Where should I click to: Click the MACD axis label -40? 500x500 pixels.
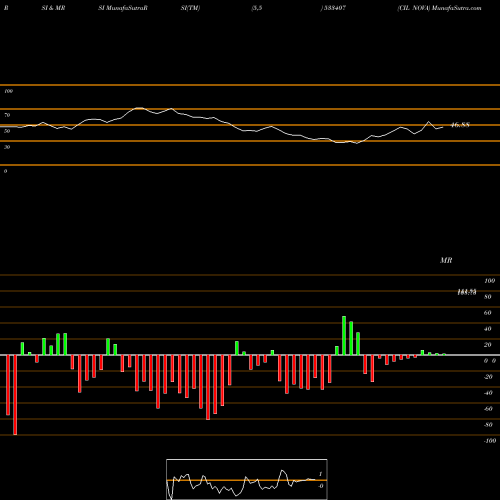pos(488,393)
